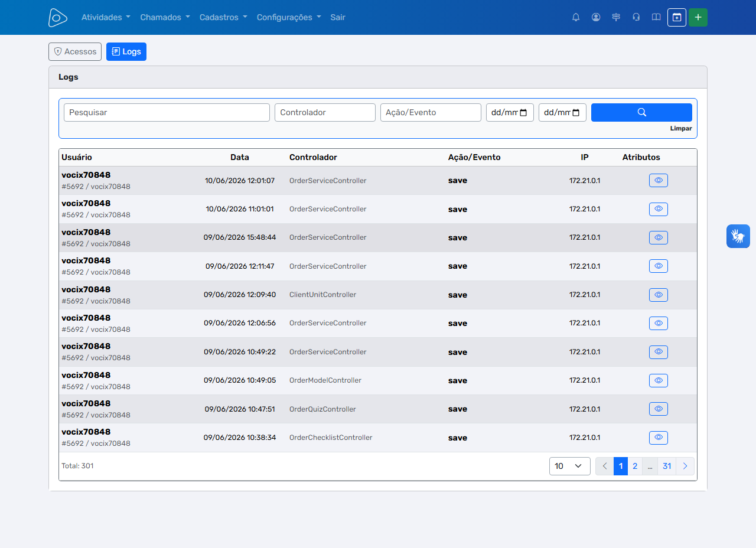View attributes of the 09/06/2026 10:49:22 log

pos(659,352)
